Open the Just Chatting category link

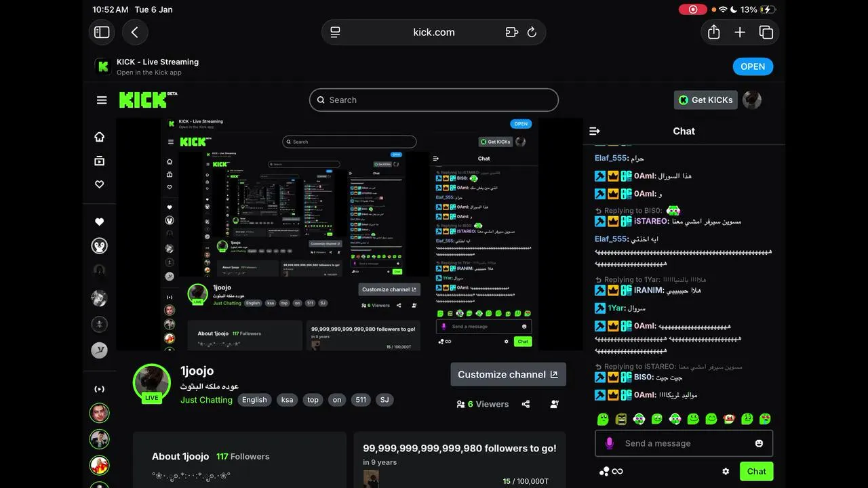tap(206, 400)
